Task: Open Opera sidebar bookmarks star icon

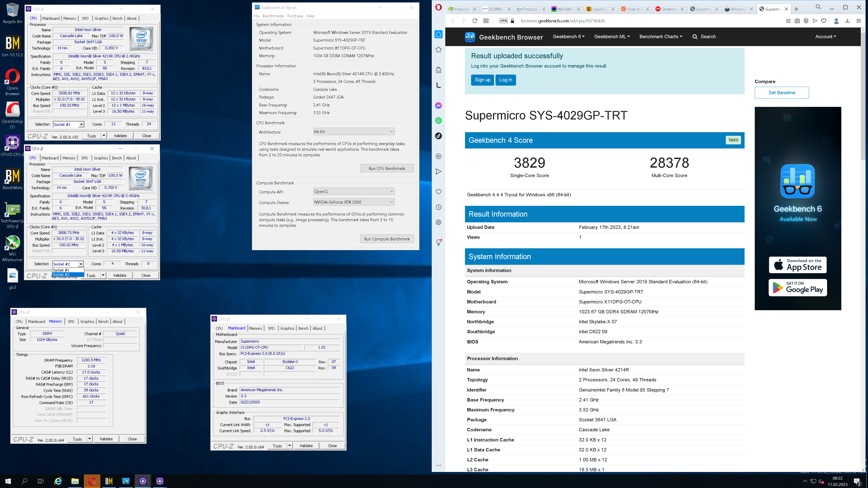Action: pos(438,50)
